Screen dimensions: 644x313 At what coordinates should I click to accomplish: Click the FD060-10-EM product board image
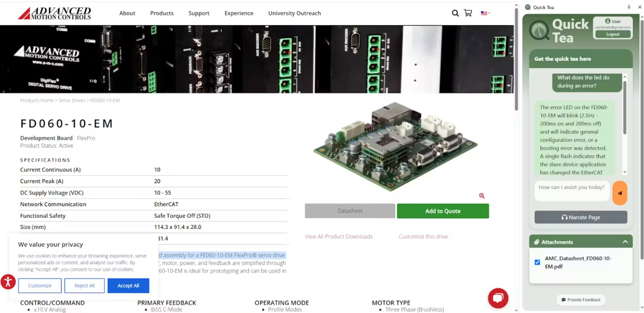(x=395, y=146)
